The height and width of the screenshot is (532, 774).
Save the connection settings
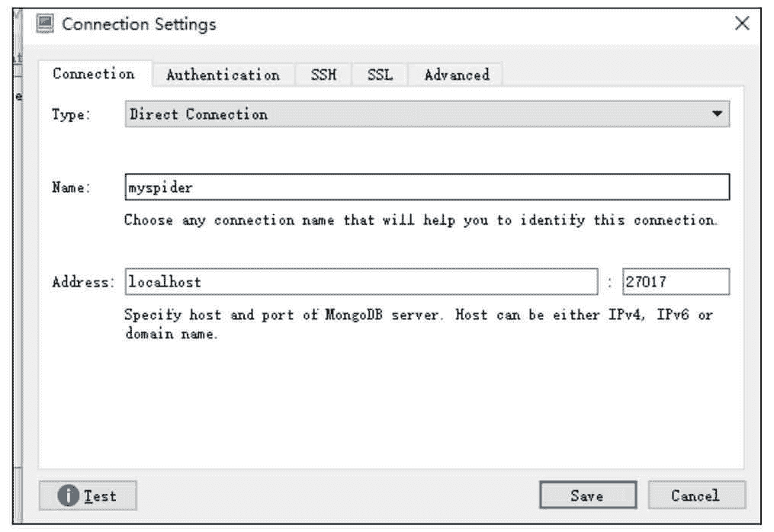pos(587,495)
